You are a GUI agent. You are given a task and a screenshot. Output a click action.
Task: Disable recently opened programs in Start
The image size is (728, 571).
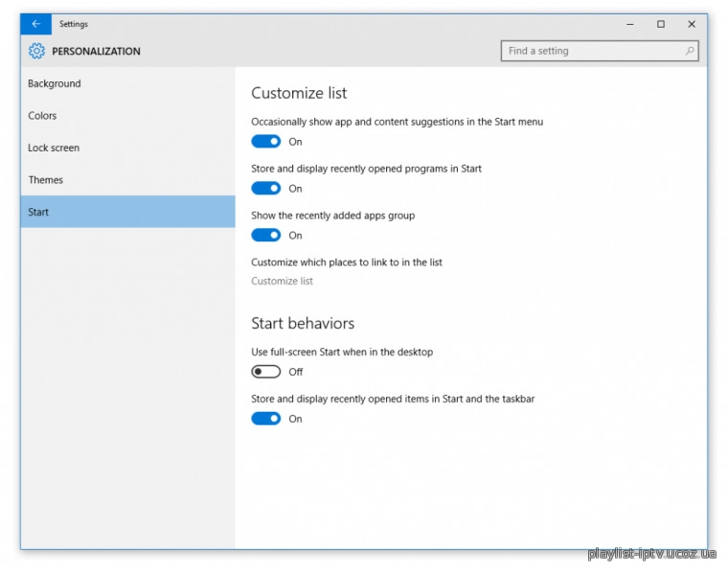[266, 188]
